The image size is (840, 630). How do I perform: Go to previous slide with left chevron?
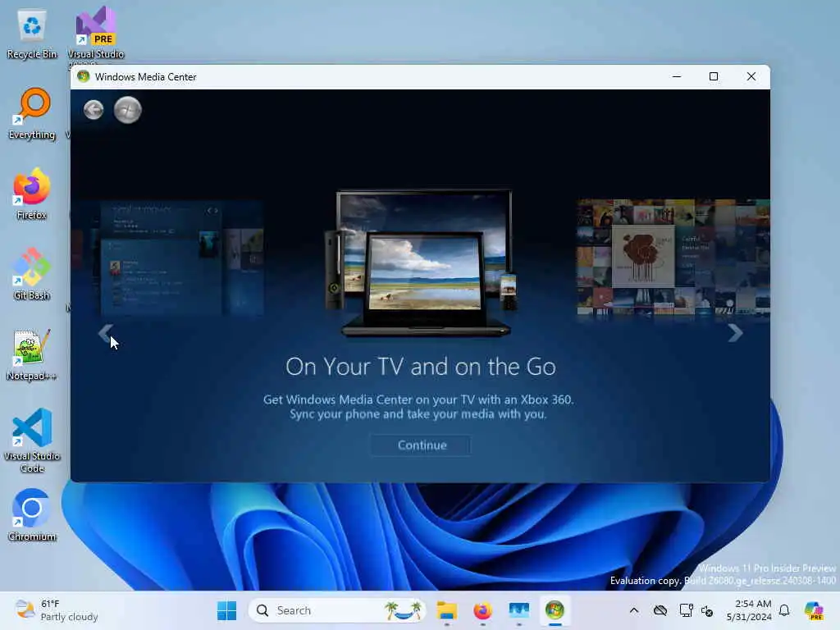(106, 333)
